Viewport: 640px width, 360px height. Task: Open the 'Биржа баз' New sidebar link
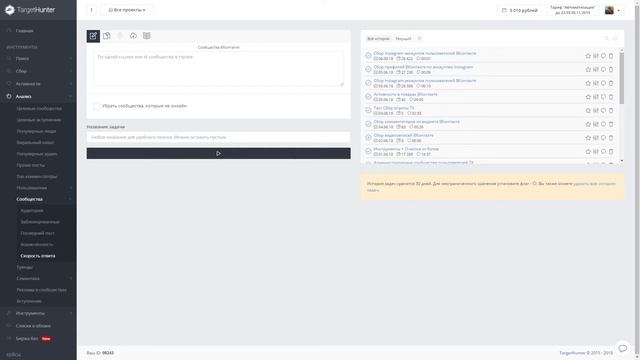coord(33,338)
